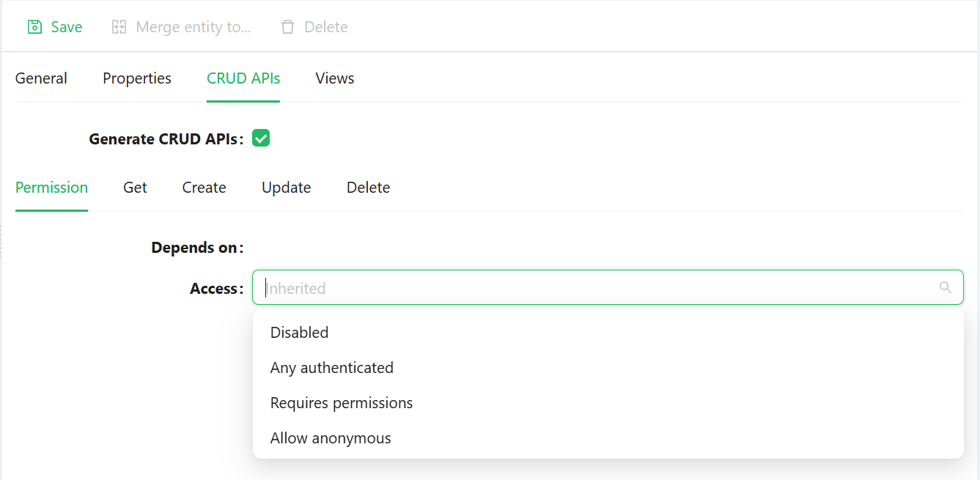
Task: Click the Merge entity icon
Action: (x=119, y=27)
